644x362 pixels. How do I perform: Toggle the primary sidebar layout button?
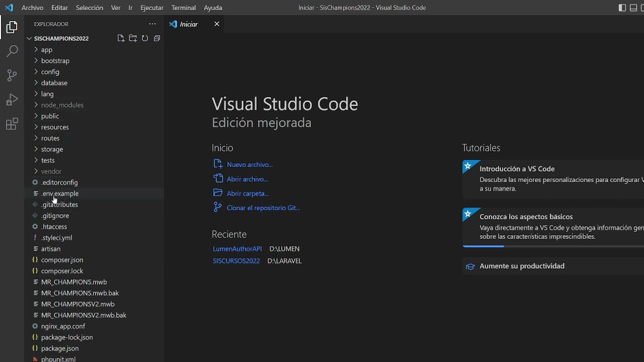[622, 8]
